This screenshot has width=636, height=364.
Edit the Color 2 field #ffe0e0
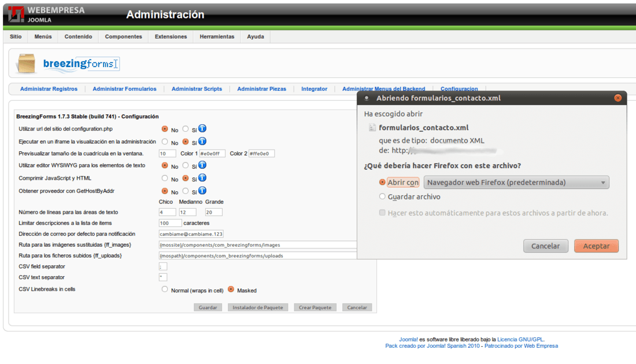click(261, 154)
